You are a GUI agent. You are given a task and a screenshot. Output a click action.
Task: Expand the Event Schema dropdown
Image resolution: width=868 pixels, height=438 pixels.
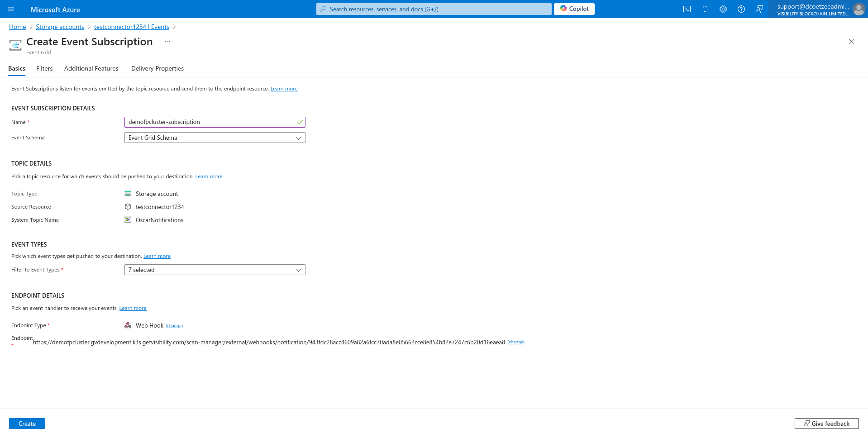(x=215, y=138)
